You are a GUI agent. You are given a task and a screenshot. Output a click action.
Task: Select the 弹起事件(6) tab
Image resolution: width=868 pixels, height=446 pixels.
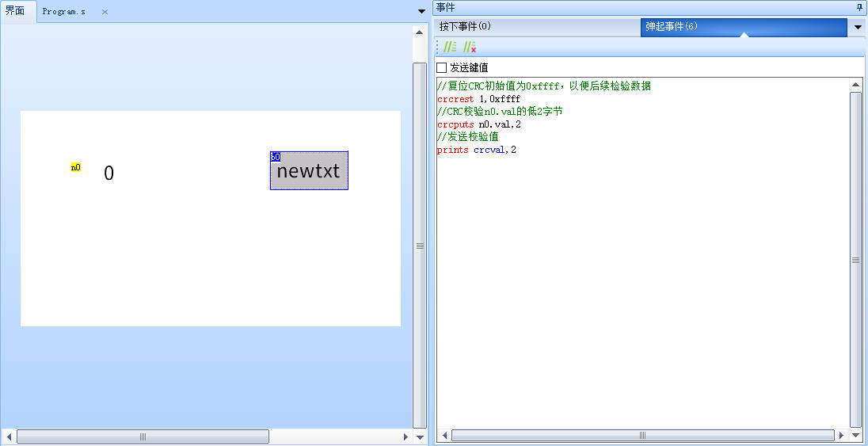tap(671, 26)
